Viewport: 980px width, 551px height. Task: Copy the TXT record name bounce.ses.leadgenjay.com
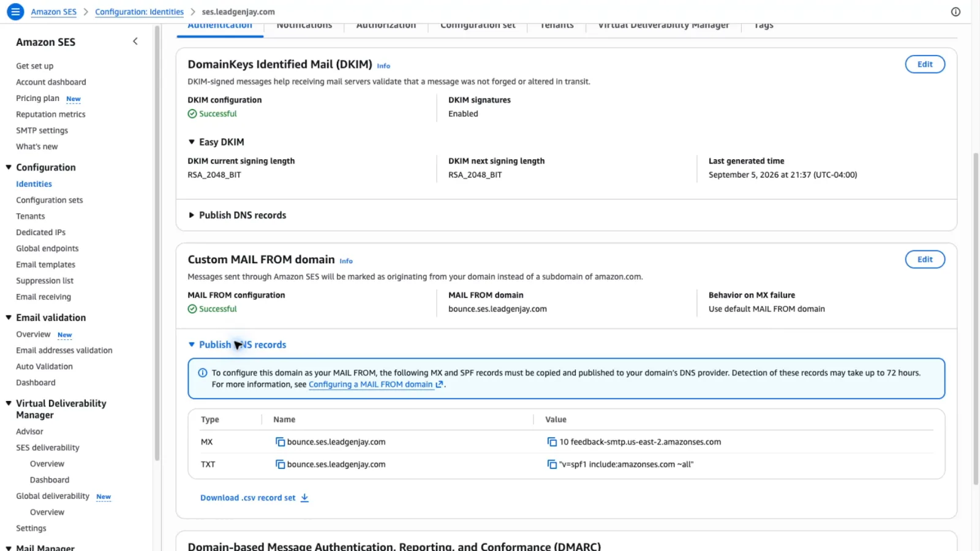(280, 465)
